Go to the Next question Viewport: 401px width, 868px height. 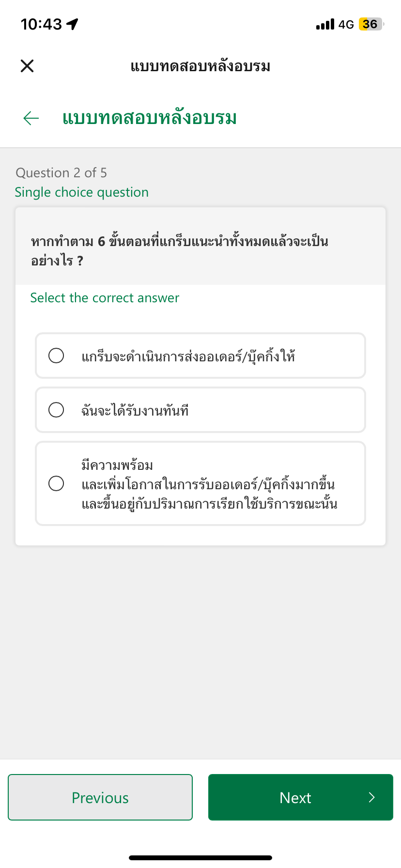point(301,797)
